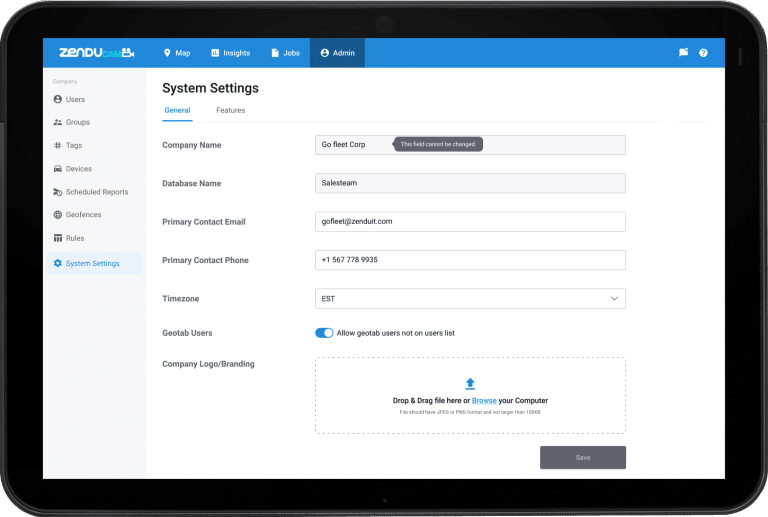Click the logo drop zone area
768x517 pixels.
(470, 396)
